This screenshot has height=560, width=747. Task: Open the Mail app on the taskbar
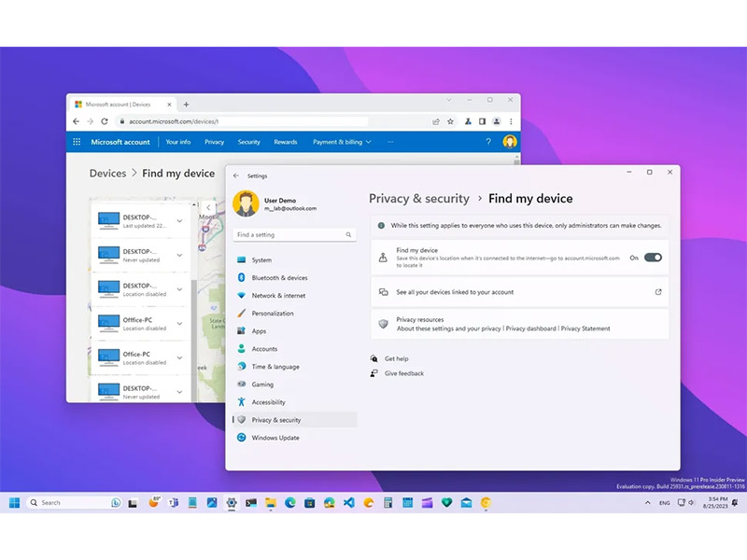coord(466,503)
